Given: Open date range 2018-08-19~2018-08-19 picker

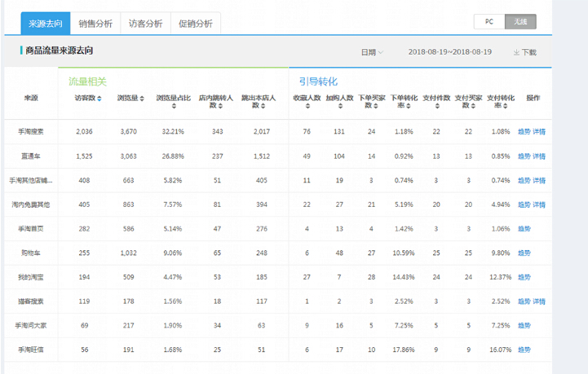Looking at the screenshot, I should click(449, 52).
